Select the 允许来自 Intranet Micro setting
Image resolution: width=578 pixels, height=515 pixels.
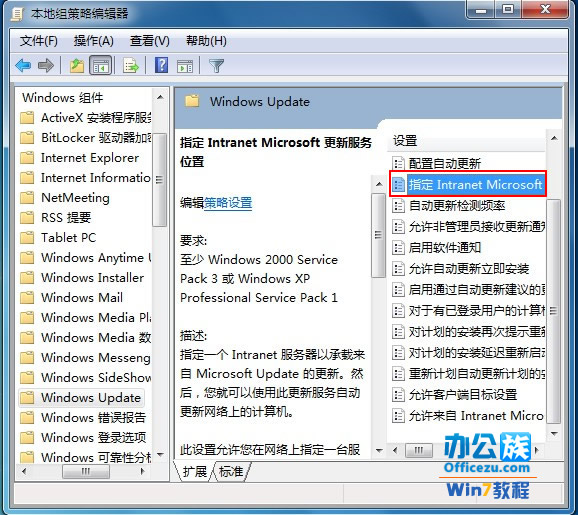tap(469, 416)
